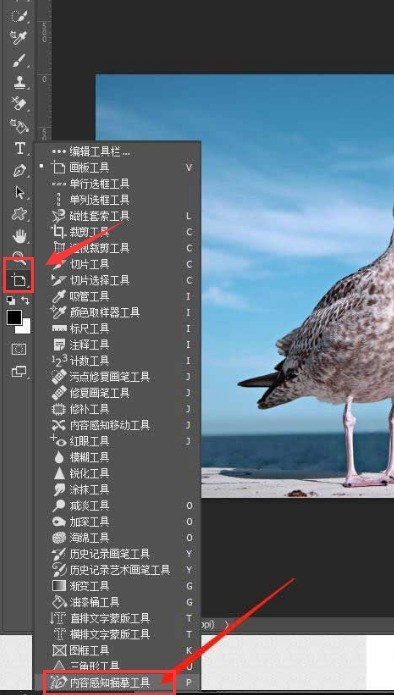
Task: Select the Background Eraser tool
Action: (19, 105)
